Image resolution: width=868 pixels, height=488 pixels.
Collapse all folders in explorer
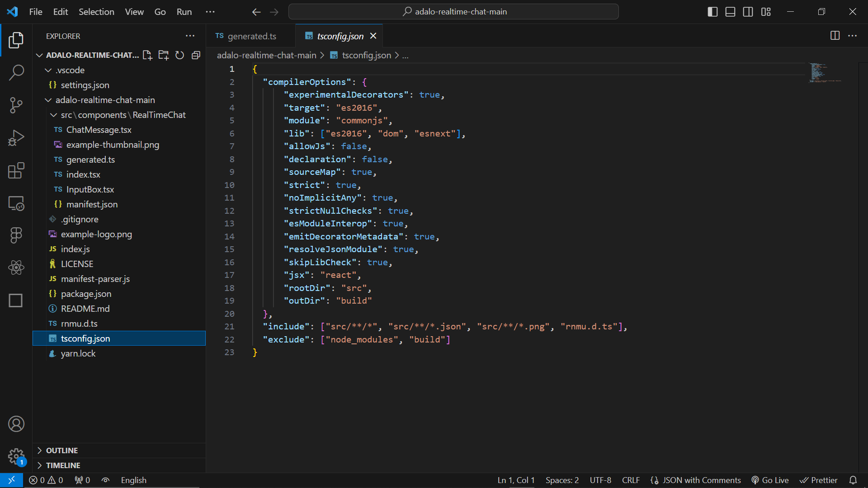(196, 55)
